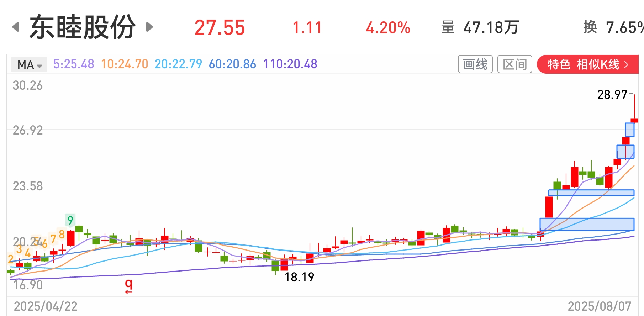Viewport: 644px width, 316px height.
Task: Tap the red q marker icon
Action: (x=128, y=286)
